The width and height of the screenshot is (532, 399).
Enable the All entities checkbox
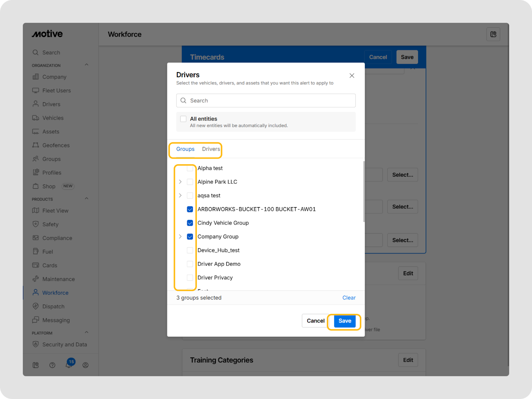(183, 119)
